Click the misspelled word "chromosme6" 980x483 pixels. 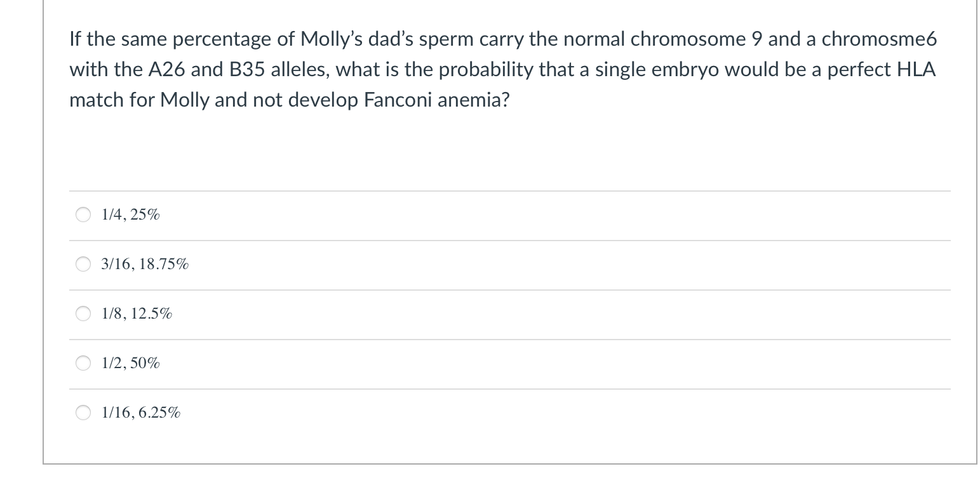click(x=880, y=39)
